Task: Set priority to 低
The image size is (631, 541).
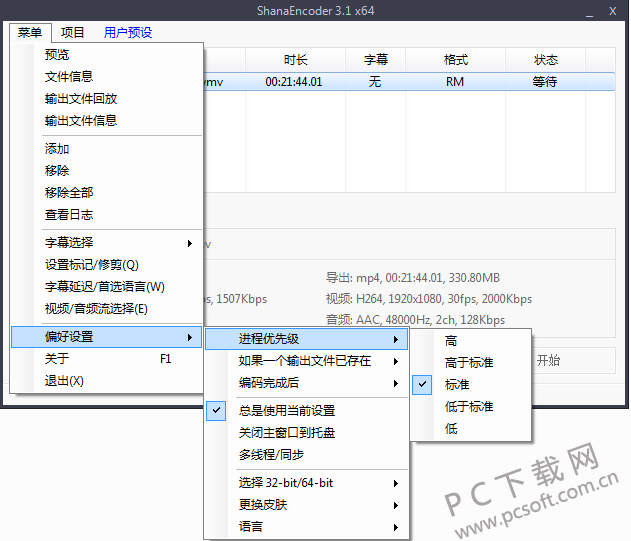Action: (471, 429)
